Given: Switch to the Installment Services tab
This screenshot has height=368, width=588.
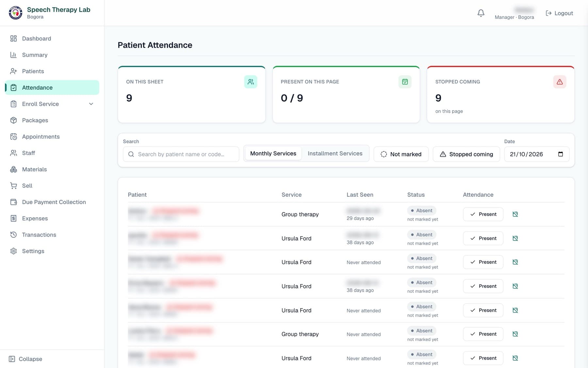Looking at the screenshot, I should tap(335, 153).
